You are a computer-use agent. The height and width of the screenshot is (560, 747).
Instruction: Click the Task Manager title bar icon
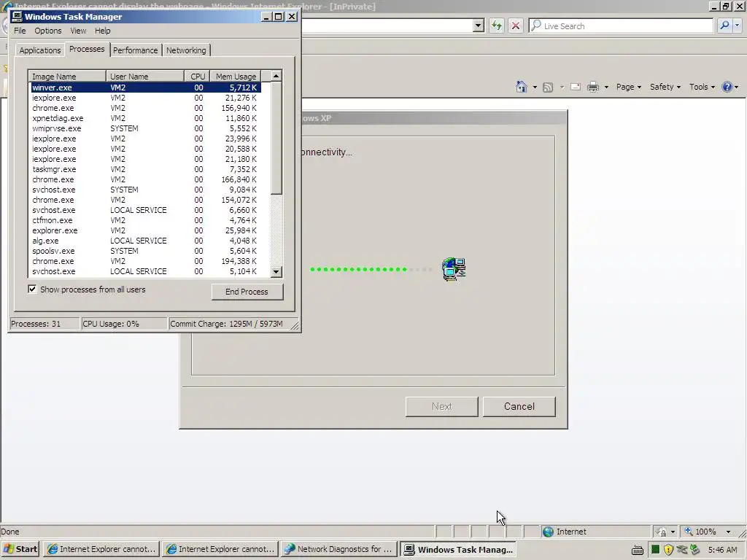click(18, 17)
